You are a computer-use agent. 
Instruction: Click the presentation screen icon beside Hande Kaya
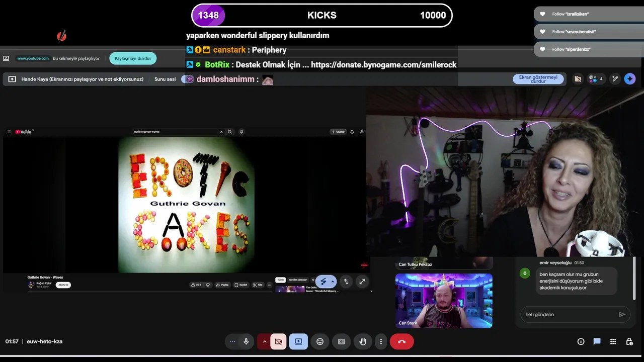(12, 79)
